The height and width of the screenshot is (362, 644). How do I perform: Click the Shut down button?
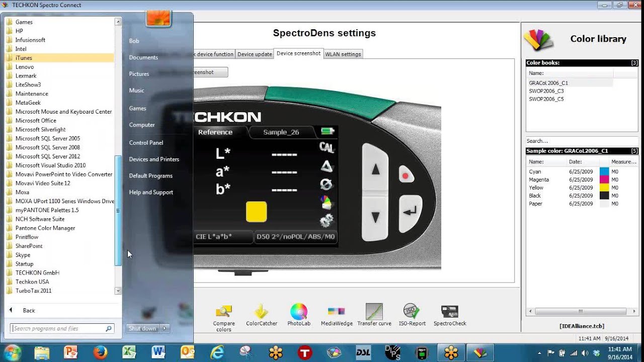142,328
